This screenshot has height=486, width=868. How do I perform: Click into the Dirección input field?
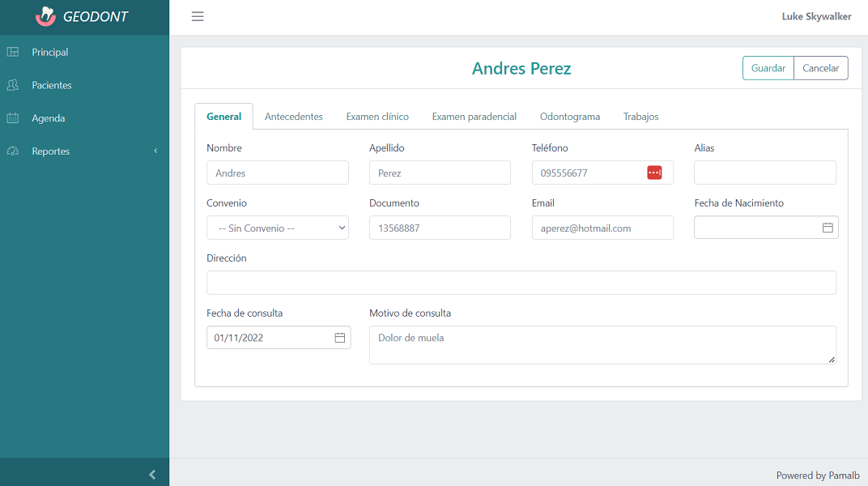tap(521, 283)
